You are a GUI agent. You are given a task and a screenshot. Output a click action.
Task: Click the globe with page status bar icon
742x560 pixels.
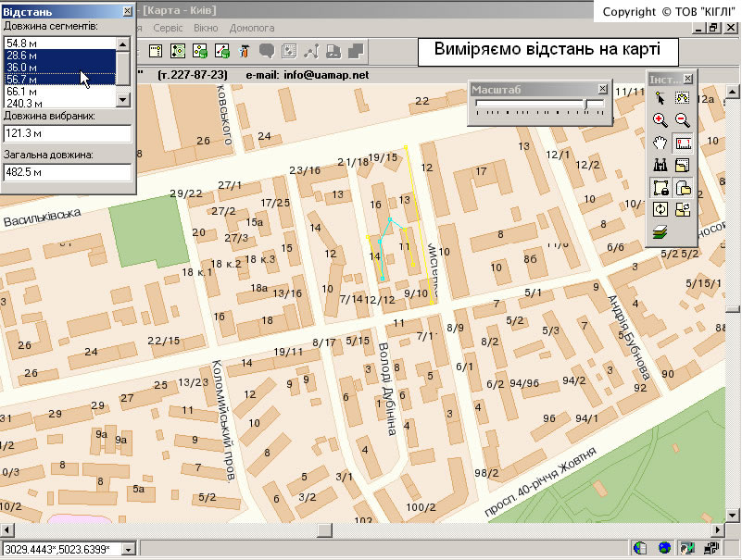coord(640,548)
